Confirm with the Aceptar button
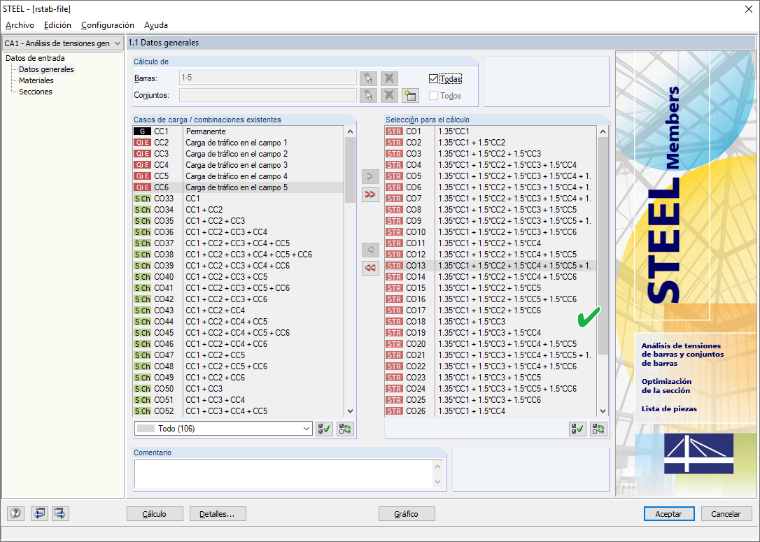This screenshot has width=760, height=542. point(669,514)
